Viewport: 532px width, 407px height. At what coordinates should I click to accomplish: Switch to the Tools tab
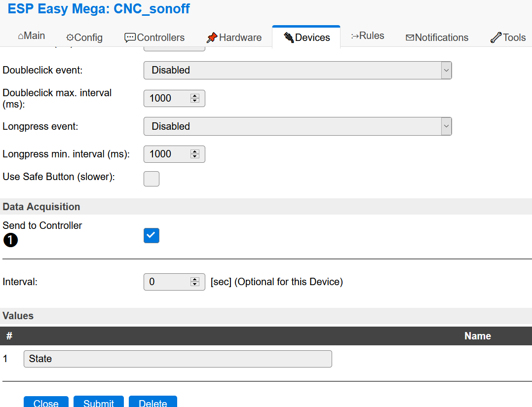click(x=508, y=37)
